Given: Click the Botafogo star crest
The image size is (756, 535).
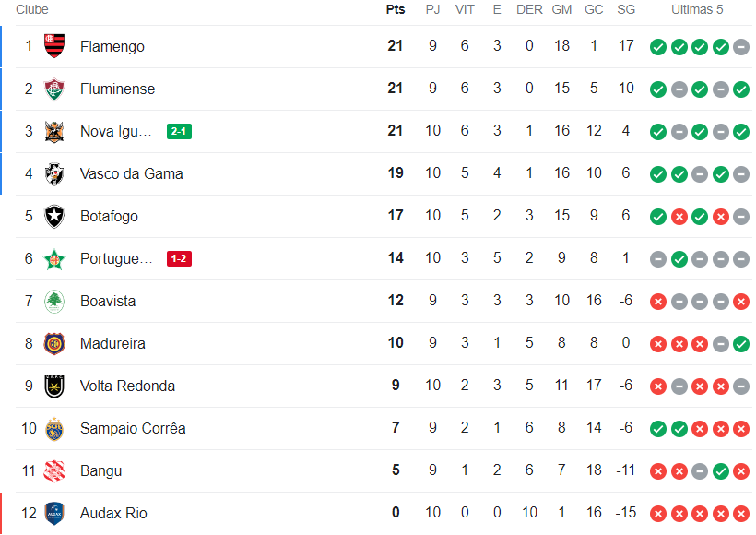Looking at the screenshot, I should pos(55,216).
